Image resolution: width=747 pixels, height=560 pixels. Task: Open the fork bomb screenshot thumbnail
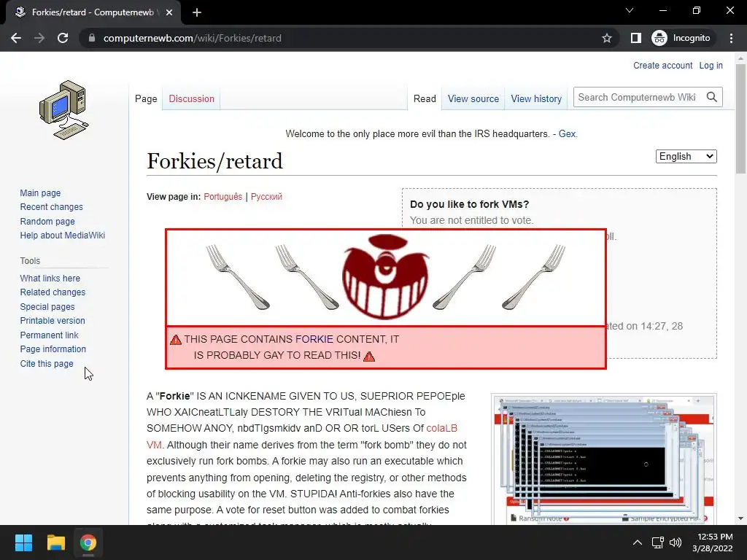point(603,459)
